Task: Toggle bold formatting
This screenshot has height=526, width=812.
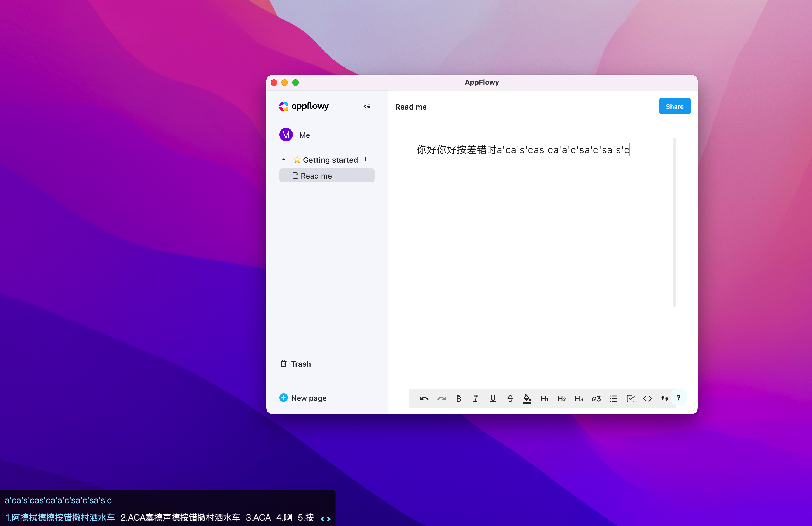Action: point(459,399)
